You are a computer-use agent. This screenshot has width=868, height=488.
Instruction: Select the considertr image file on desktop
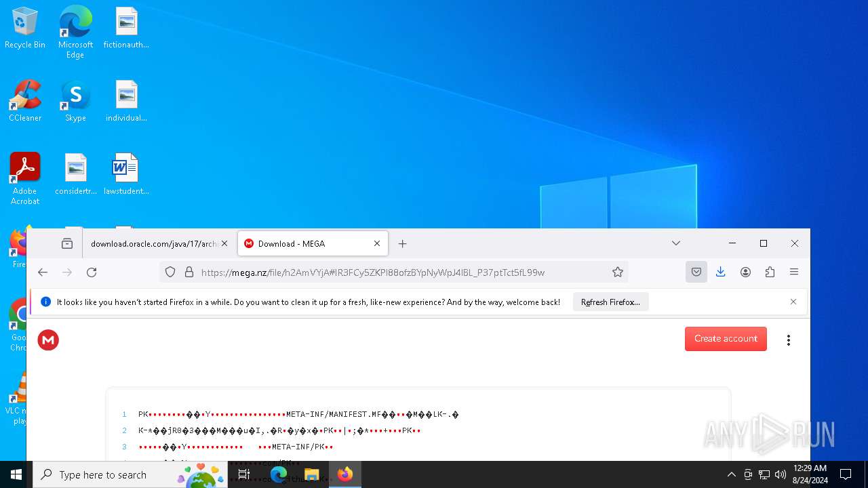click(75, 174)
